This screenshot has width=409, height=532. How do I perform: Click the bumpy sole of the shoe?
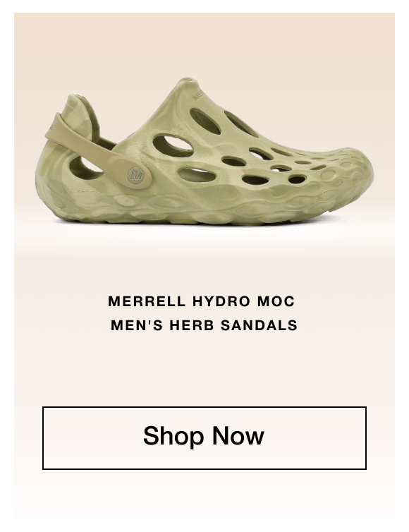[204, 207]
